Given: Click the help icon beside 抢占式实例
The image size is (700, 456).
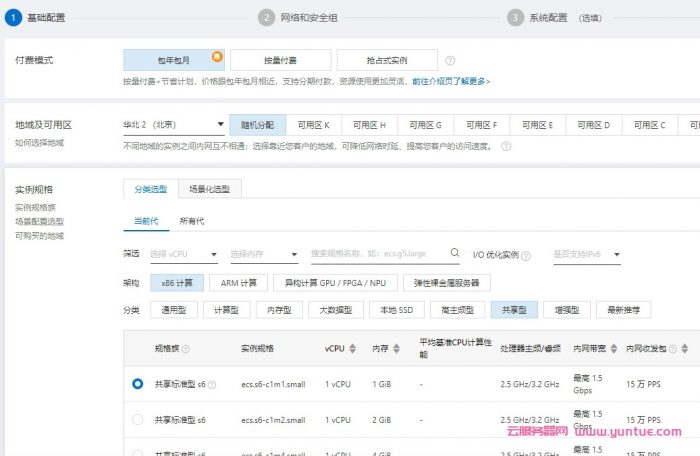Looking at the screenshot, I should [450, 61].
